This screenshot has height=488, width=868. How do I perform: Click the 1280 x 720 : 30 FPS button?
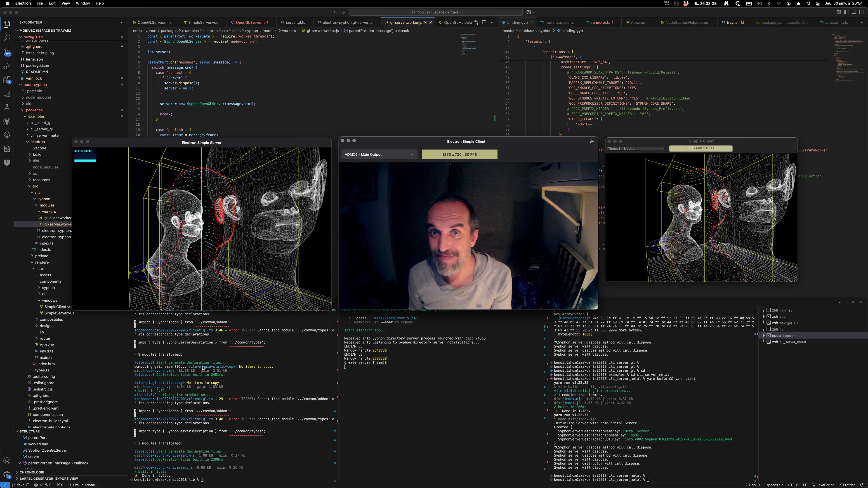(x=459, y=155)
